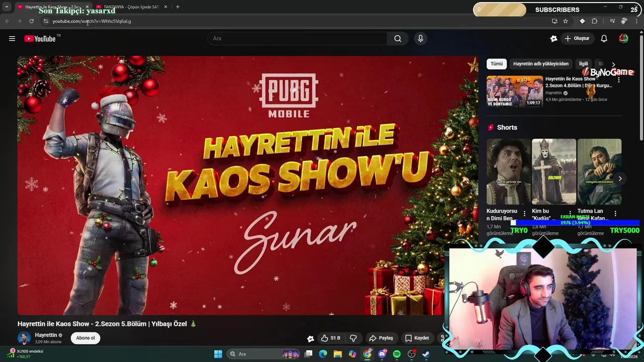Close the Hayrettin ile Kaos Show tab
This screenshot has width=644, height=362.
[x=87, y=7]
